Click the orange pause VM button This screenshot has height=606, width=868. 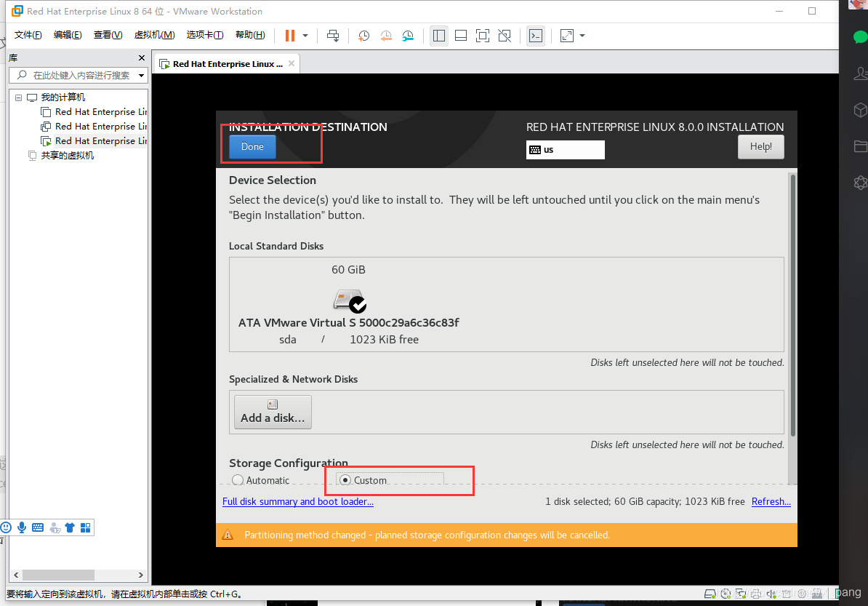pos(289,36)
